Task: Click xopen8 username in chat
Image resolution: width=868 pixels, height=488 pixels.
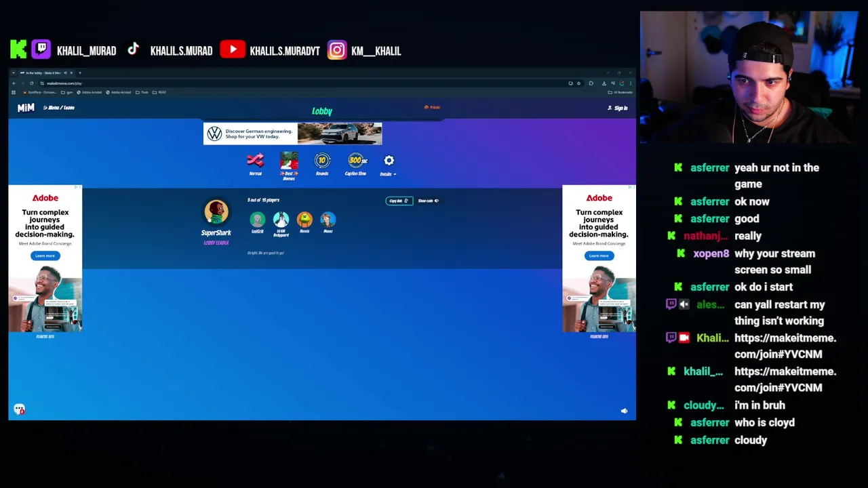Action: pos(711,253)
